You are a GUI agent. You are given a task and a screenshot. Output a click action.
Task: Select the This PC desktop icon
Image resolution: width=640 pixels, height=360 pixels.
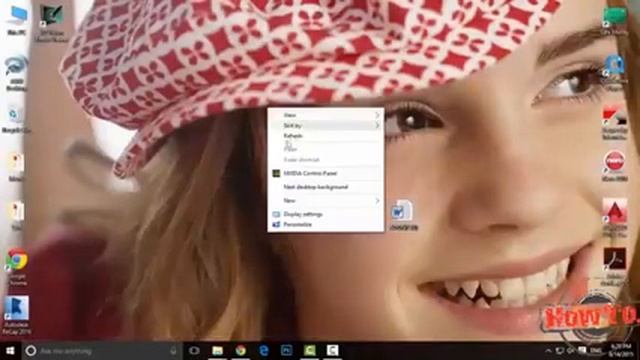(x=17, y=20)
